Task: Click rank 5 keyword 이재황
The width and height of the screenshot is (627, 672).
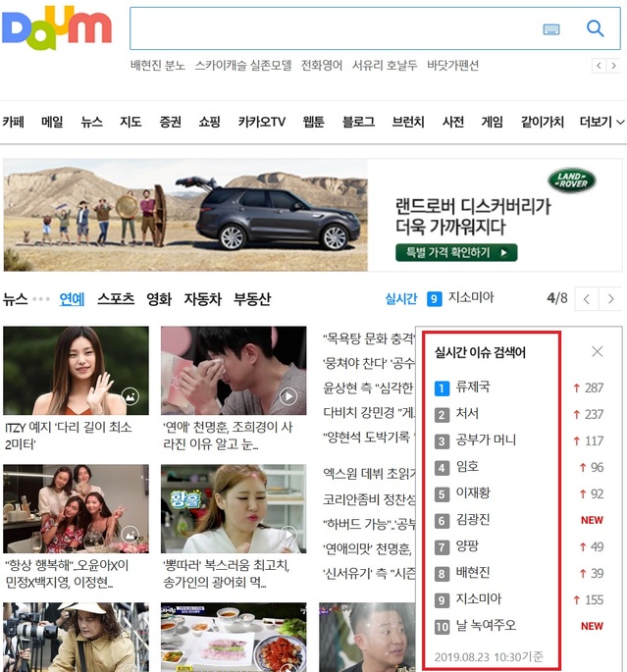Action: pyautogui.click(x=473, y=492)
